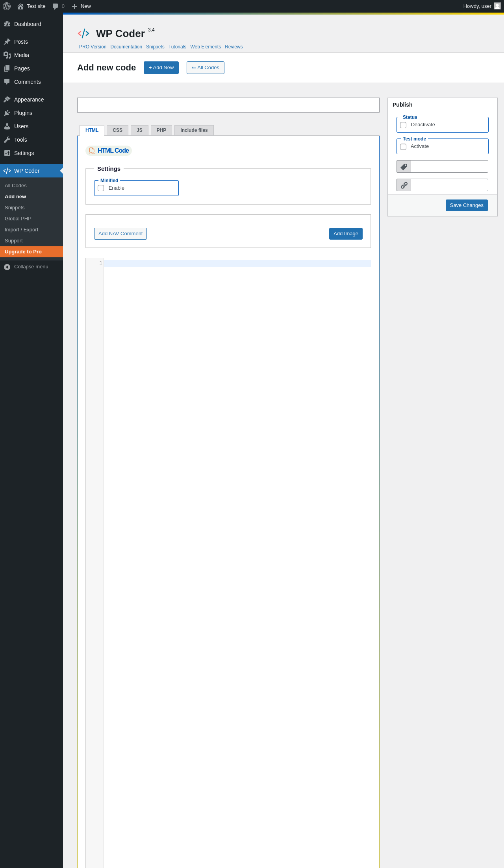This screenshot has width=504, height=868.
Task: Click the Plugins plug icon
Action: point(7,113)
